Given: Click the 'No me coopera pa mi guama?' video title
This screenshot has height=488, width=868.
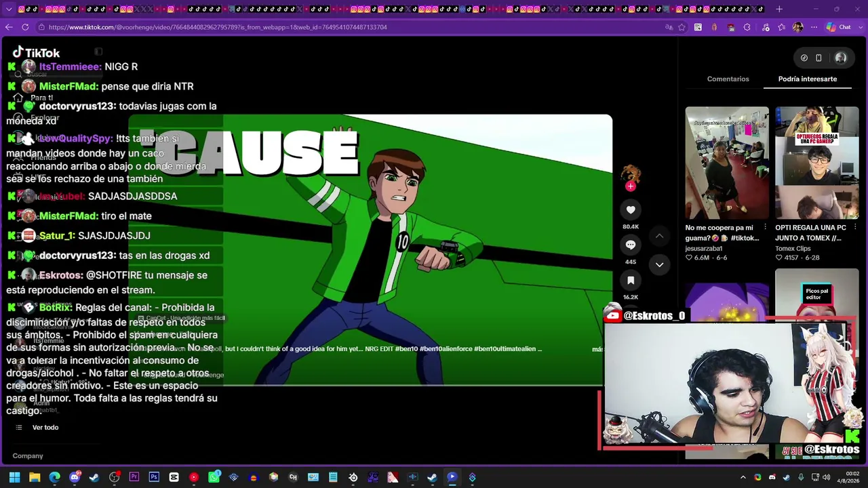Looking at the screenshot, I should coord(722,233).
